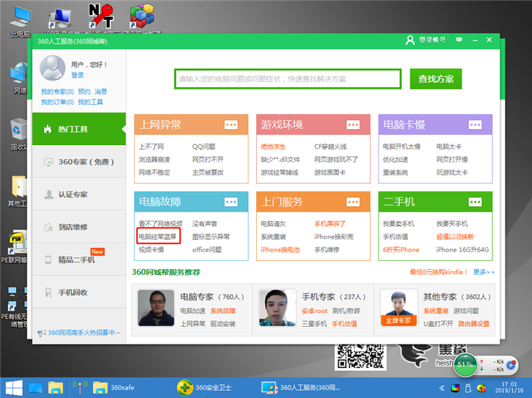
Task: Expand the system tray hidden icons chevron
Action: (x=442, y=388)
